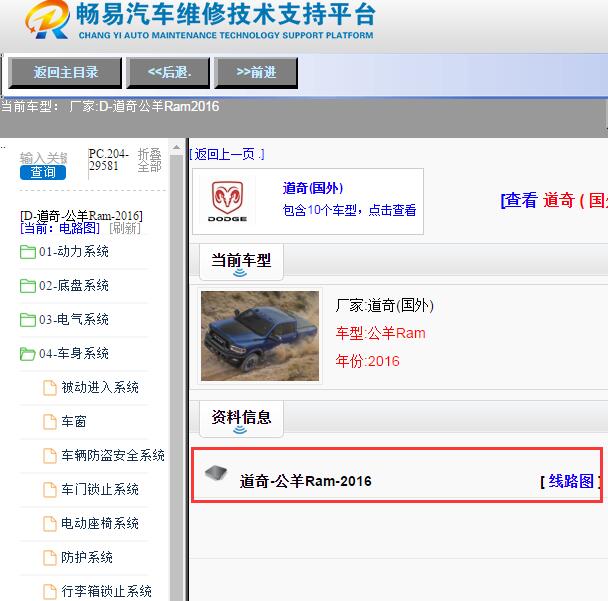
Task: Click the 行李箱锁止系统 document icon
Action: pyautogui.click(x=50, y=591)
